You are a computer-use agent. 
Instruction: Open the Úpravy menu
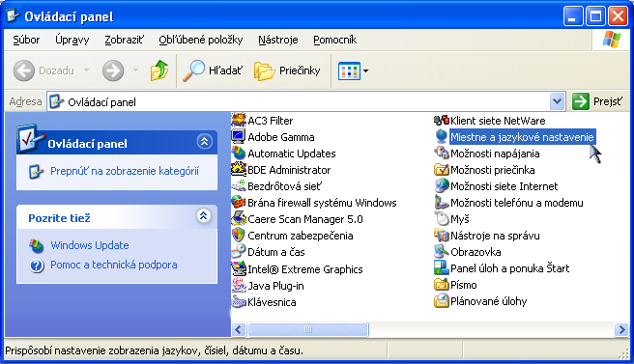tap(72, 40)
